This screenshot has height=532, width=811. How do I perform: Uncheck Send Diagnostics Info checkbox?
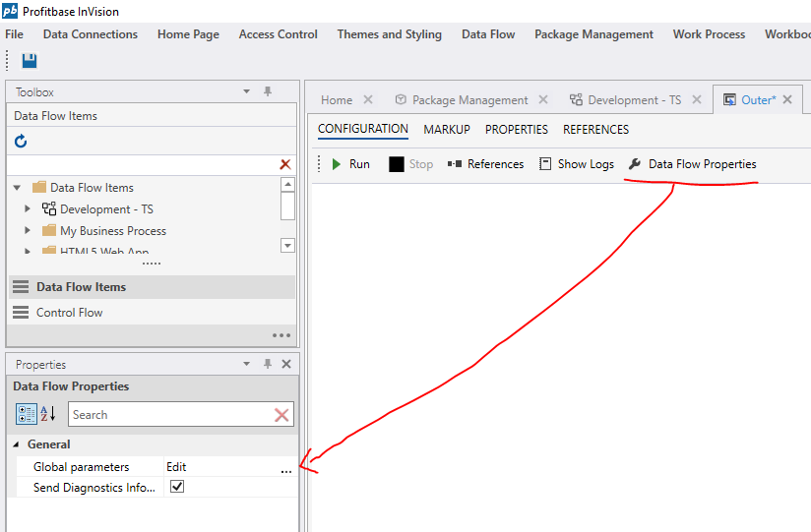[x=177, y=487]
